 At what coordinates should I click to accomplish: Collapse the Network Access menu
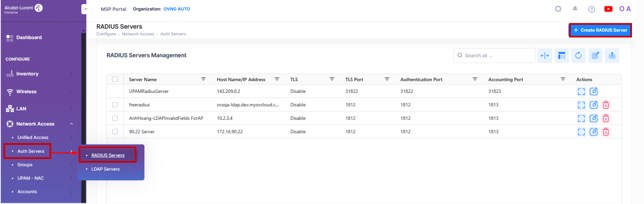point(71,124)
